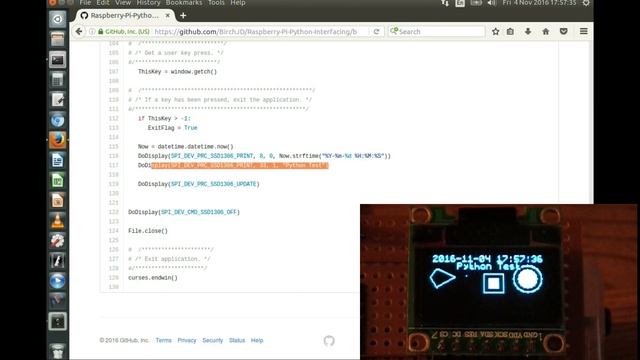Viewport: 640px width, 360px height.
Task: Click the '© 2016 GitHub, Inc.' footer text
Action: (124, 340)
